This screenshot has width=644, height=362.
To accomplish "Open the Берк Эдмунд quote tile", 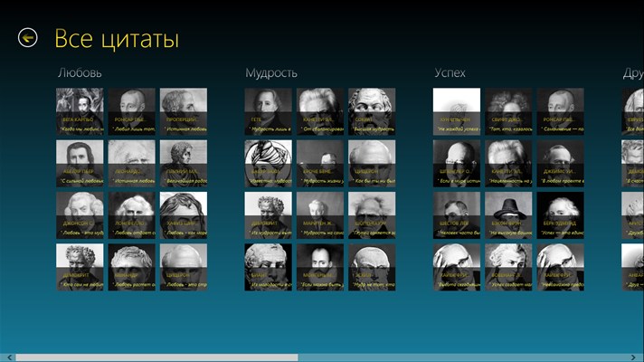I will click(x=561, y=215).
